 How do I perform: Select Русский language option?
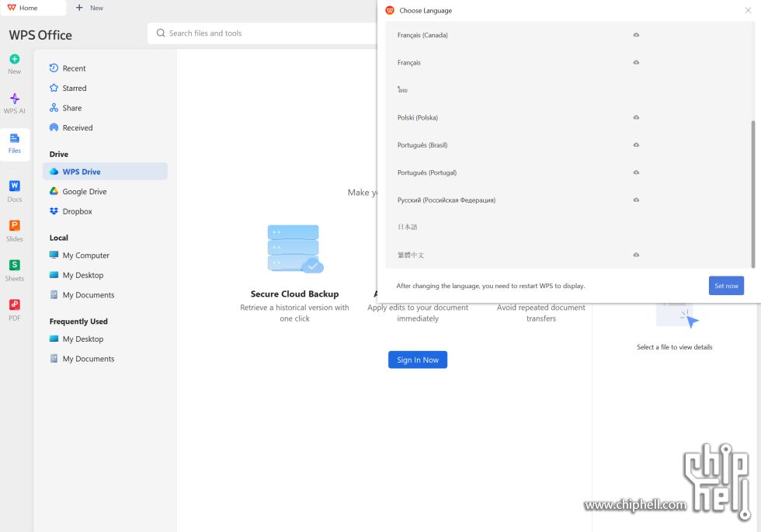click(x=447, y=200)
